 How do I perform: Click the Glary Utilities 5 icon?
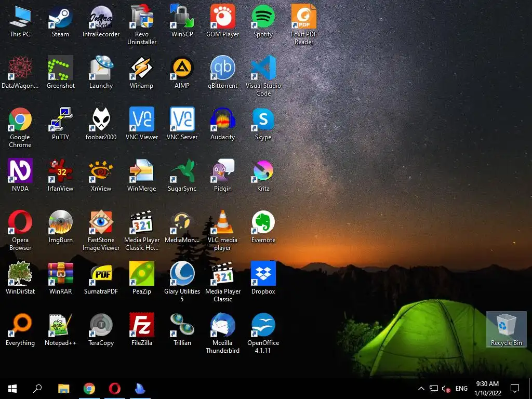click(x=182, y=282)
